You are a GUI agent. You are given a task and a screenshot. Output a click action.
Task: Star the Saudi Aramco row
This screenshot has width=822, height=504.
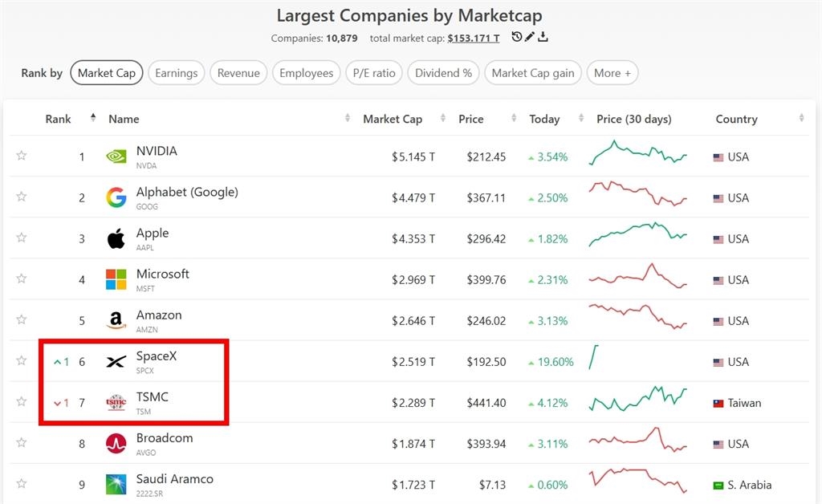pyautogui.click(x=22, y=484)
